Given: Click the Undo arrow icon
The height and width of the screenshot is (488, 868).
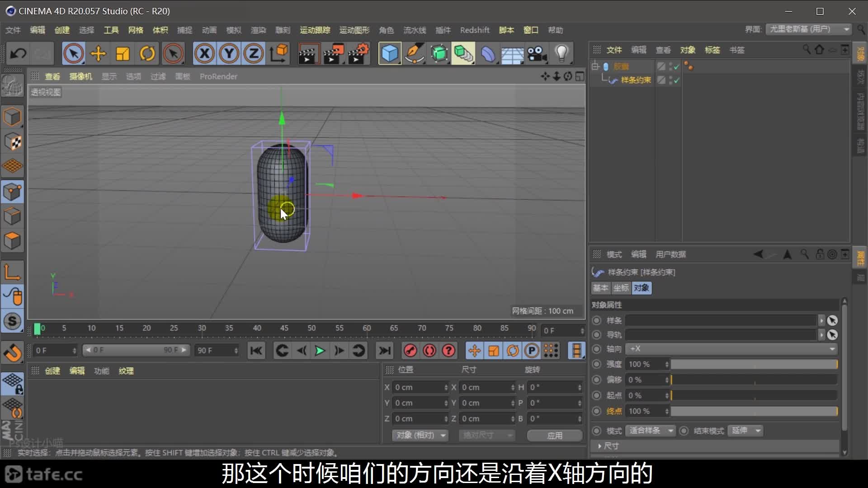Looking at the screenshot, I should point(19,54).
